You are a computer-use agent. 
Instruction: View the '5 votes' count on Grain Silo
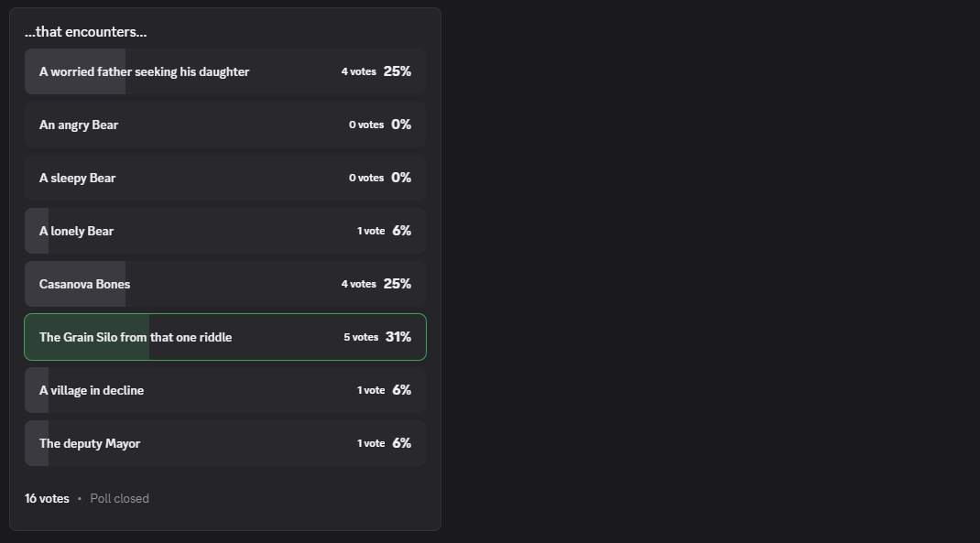pyautogui.click(x=361, y=337)
